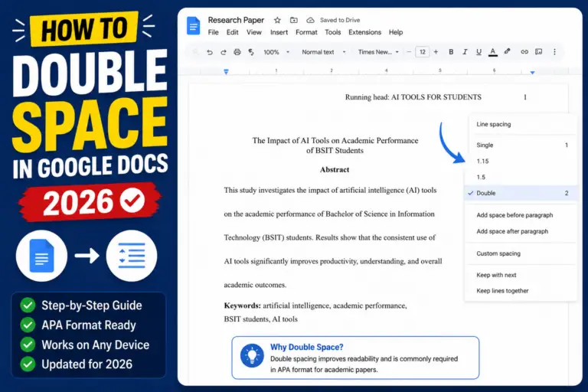Click the font size field showing 12
This screenshot has height=392, width=588.
point(423,52)
